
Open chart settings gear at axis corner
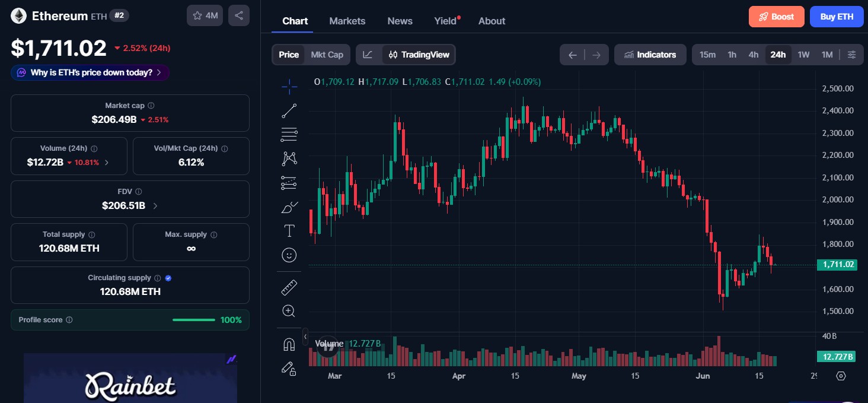[841, 376]
